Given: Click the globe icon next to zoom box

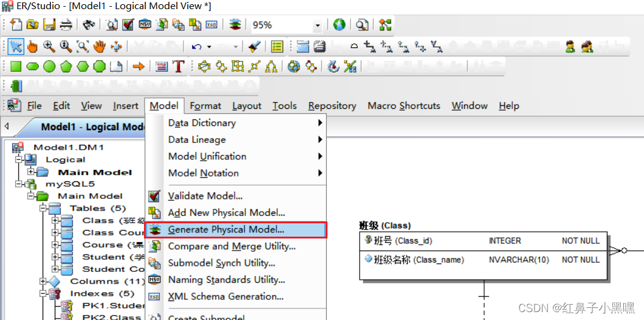Looking at the screenshot, I should pyautogui.click(x=339, y=25).
